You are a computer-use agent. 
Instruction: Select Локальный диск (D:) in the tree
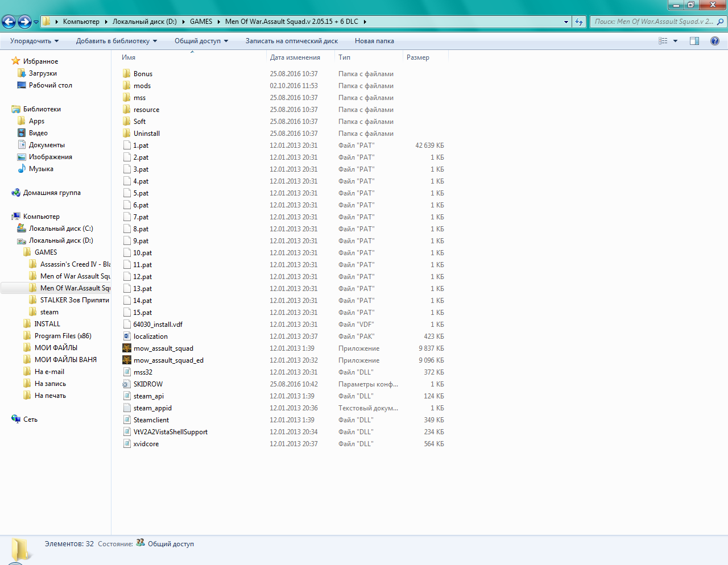61,240
